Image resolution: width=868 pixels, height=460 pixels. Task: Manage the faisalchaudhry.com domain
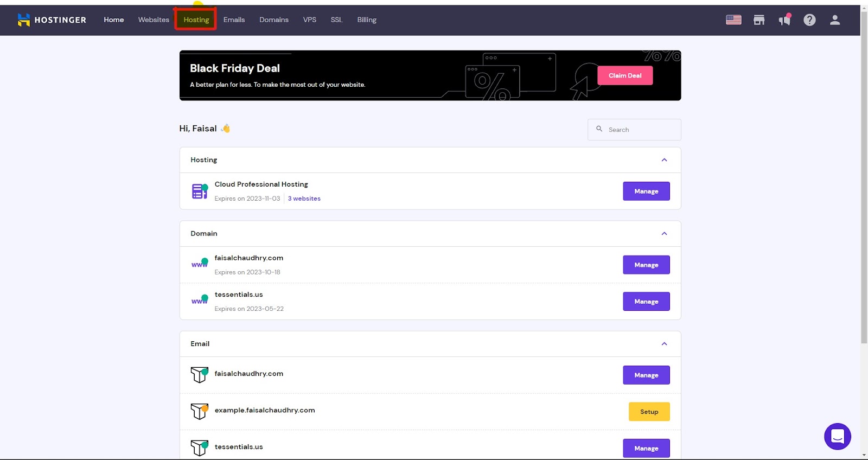pyautogui.click(x=646, y=265)
